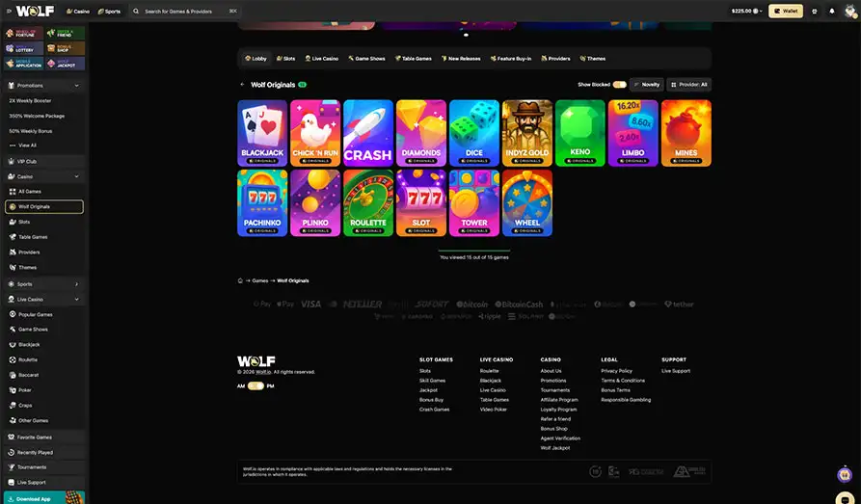
Task: Switch to the Game Shows tab
Action: pos(366,59)
